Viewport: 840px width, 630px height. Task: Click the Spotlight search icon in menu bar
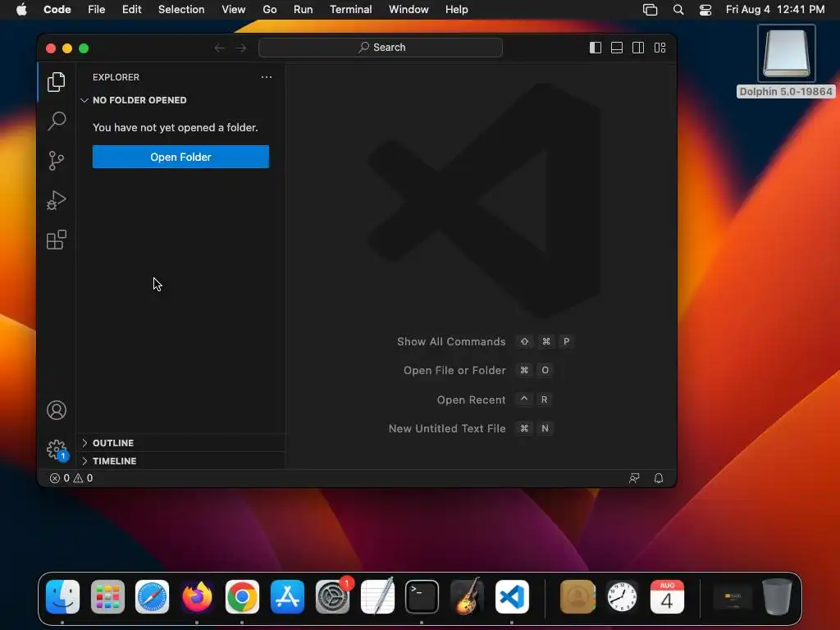click(678, 10)
